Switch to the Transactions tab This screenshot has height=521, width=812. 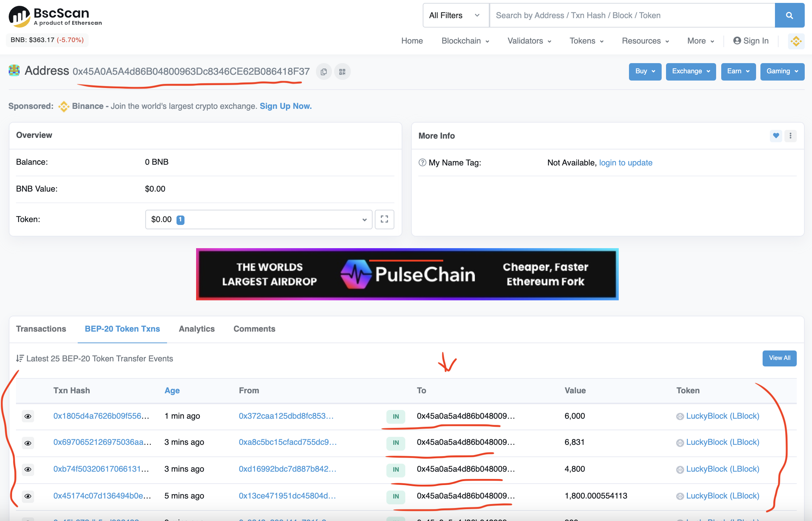41,329
